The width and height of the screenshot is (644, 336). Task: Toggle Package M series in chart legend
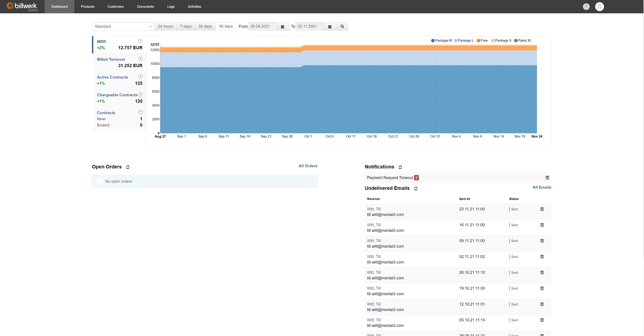(442, 40)
